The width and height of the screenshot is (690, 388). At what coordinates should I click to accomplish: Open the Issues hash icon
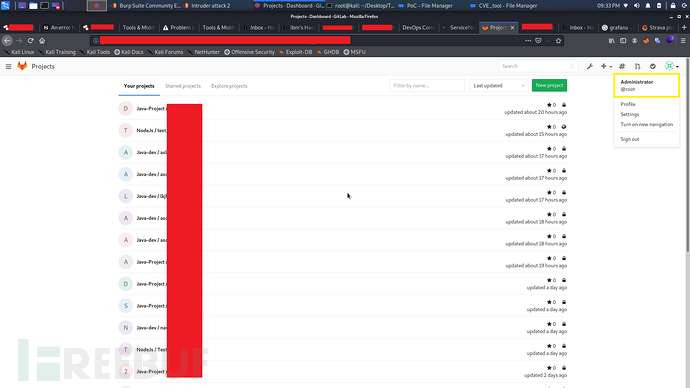point(622,66)
